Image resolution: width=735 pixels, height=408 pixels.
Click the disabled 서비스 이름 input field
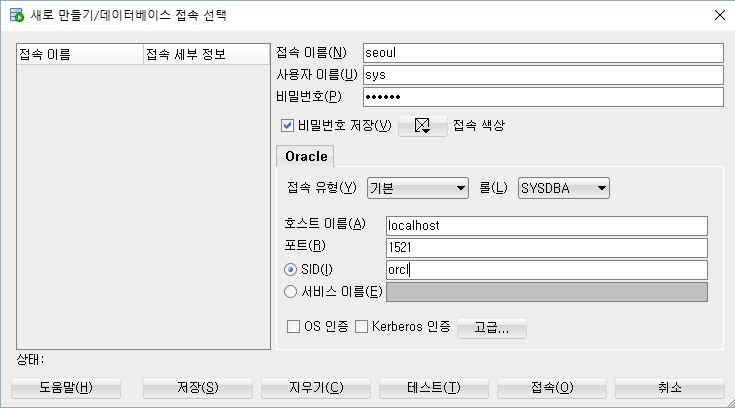(547, 292)
